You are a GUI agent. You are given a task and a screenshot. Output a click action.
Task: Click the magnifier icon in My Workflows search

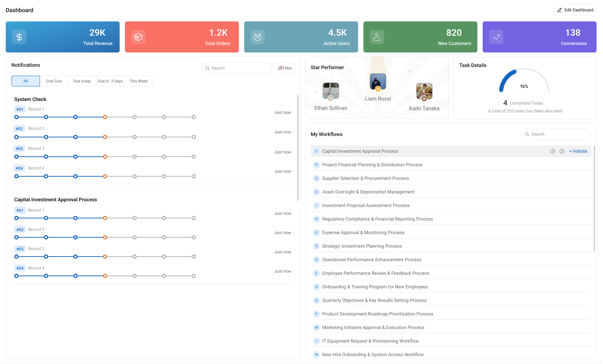tap(527, 134)
